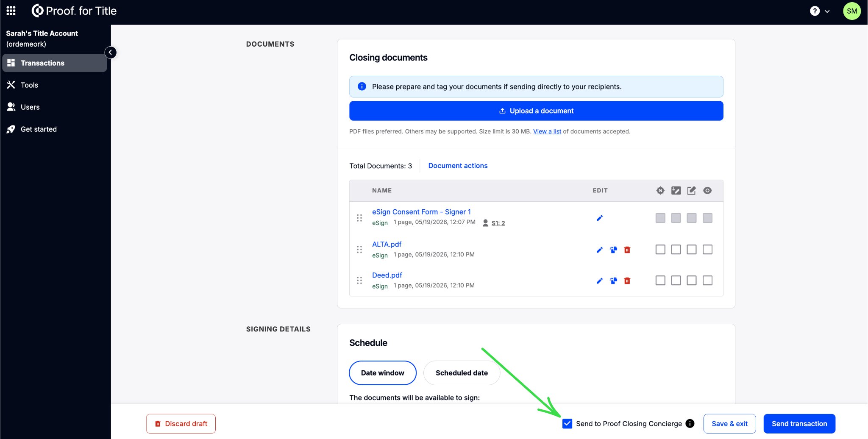Click the signer signature column header icon
Viewport: 868px width, 439px height.
[x=676, y=191]
